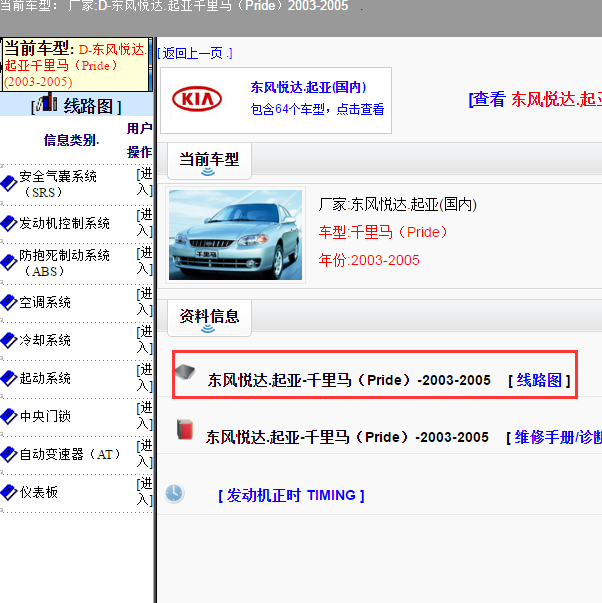Select the 当前车型 tab

209,161
